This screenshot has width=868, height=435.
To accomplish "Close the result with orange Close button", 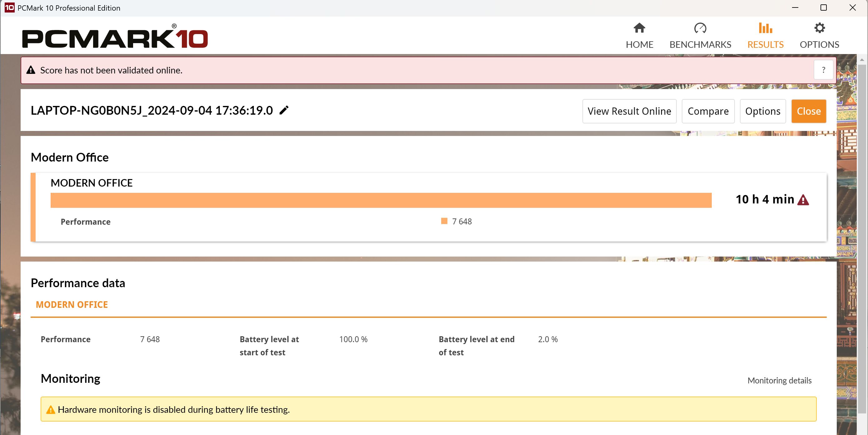I will click(808, 111).
